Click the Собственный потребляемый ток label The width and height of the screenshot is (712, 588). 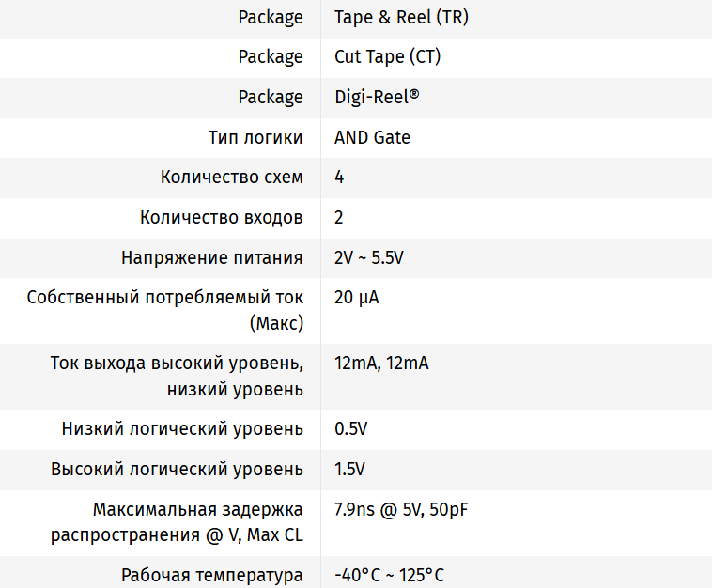[x=165, y=299]
